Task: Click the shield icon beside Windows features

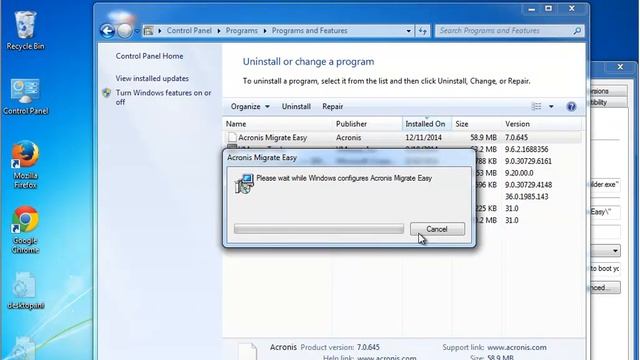Action: 107,93
